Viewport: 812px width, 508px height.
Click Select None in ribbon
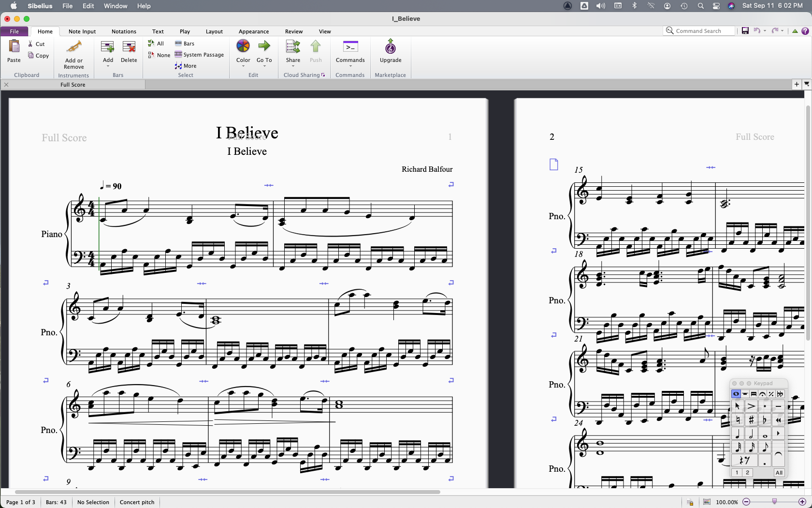click(x=159, y=55)
